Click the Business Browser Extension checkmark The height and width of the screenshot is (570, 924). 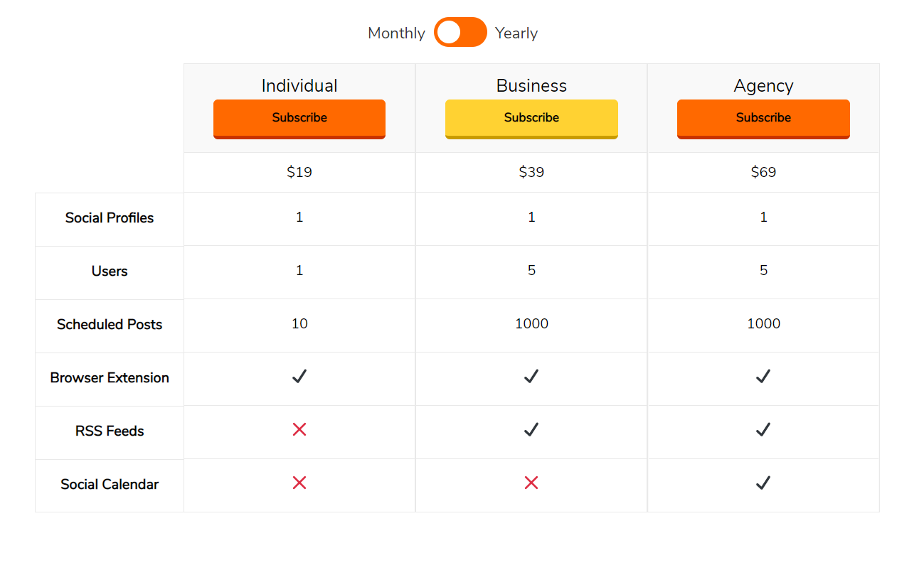point(531,377)
